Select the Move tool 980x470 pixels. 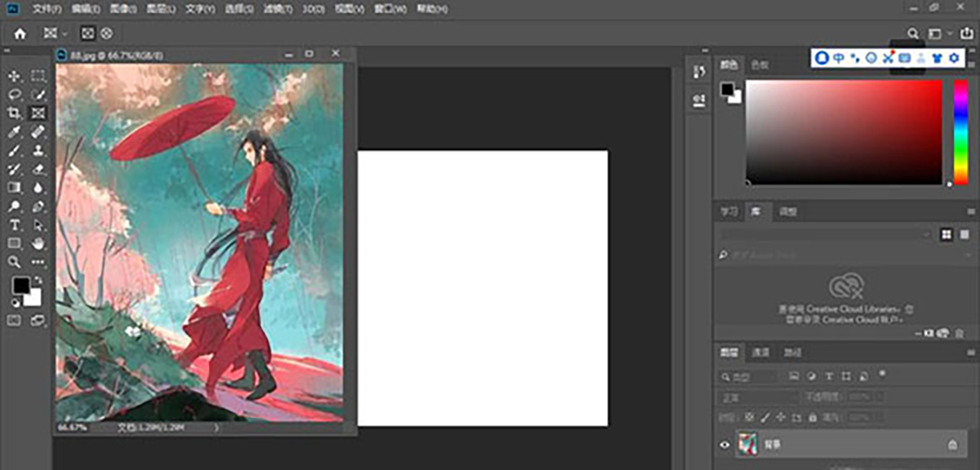(14, 76)
